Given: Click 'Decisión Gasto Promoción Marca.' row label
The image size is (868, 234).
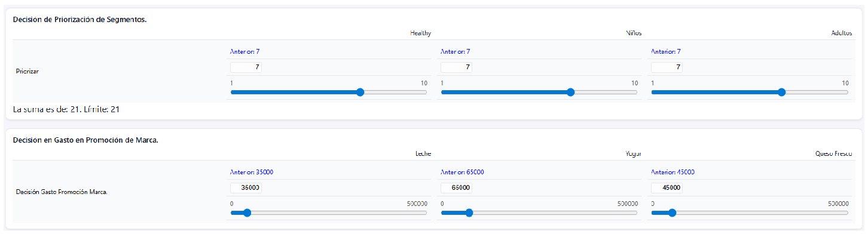Looking at the screenshot, I should click(62, 192).
